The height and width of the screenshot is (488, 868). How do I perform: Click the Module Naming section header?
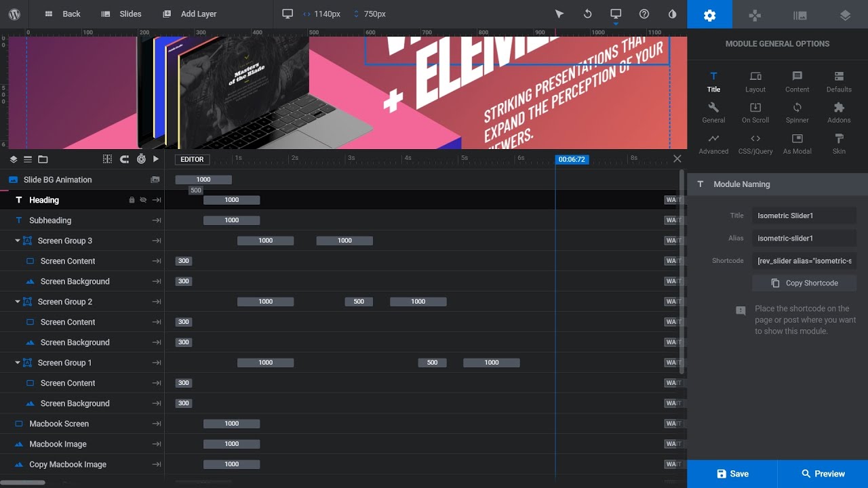tap(778, 184)
